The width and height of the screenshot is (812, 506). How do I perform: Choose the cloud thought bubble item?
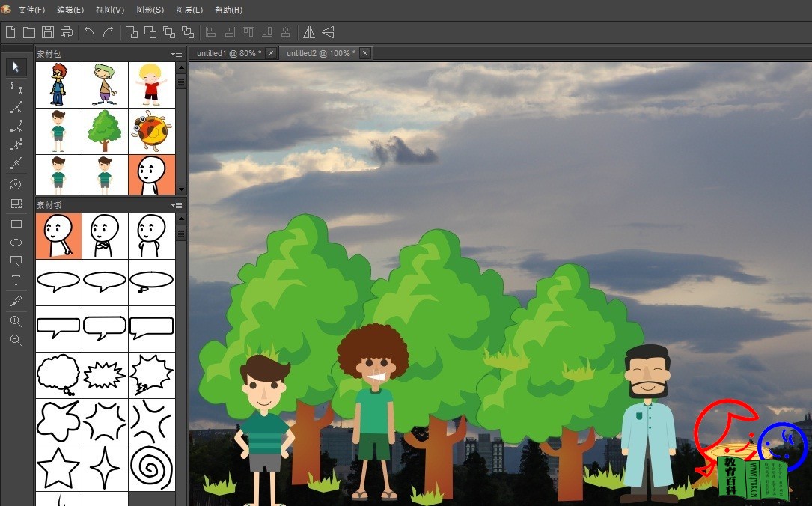click(58, 375)
